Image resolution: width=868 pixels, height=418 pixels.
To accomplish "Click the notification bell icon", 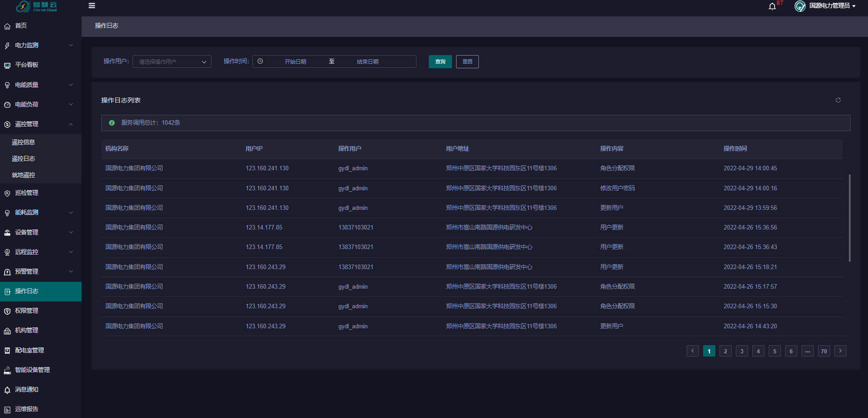I will click(772, 6).
